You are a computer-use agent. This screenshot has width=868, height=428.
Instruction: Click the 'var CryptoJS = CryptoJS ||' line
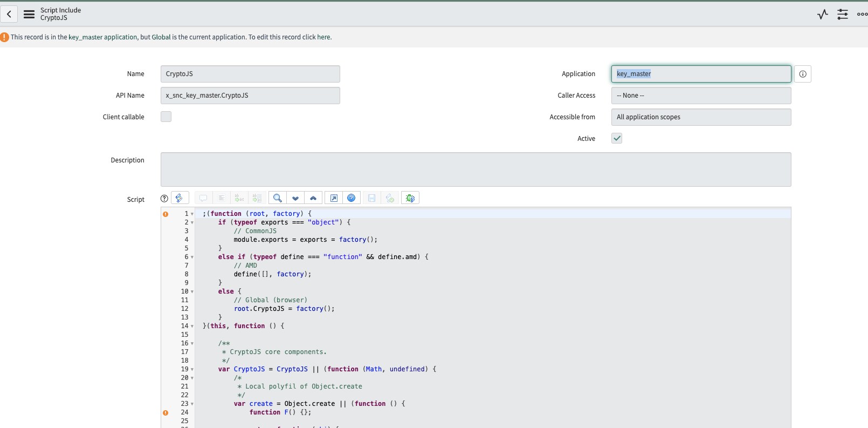[x=327, y=369]
